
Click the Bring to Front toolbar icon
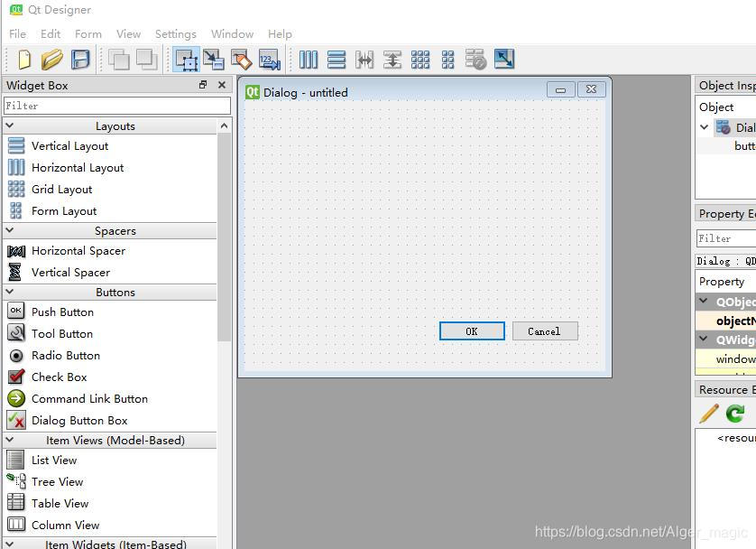(x=146, y=60)
